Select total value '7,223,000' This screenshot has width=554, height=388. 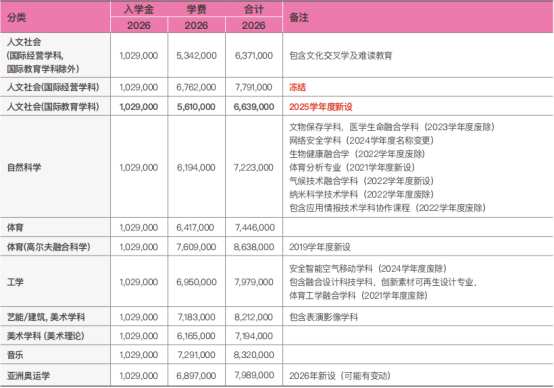tap(254, 167)
